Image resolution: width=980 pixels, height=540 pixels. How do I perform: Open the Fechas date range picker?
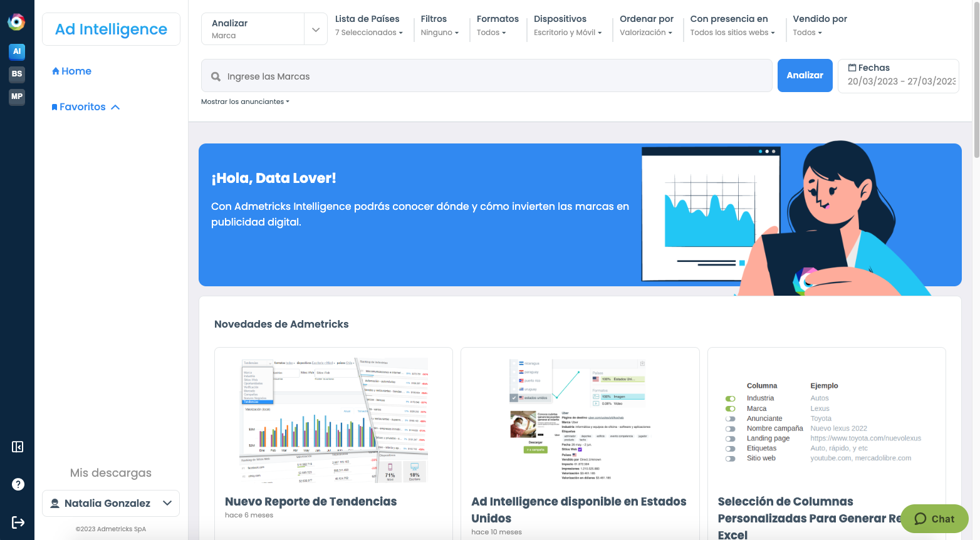[899, 76]
